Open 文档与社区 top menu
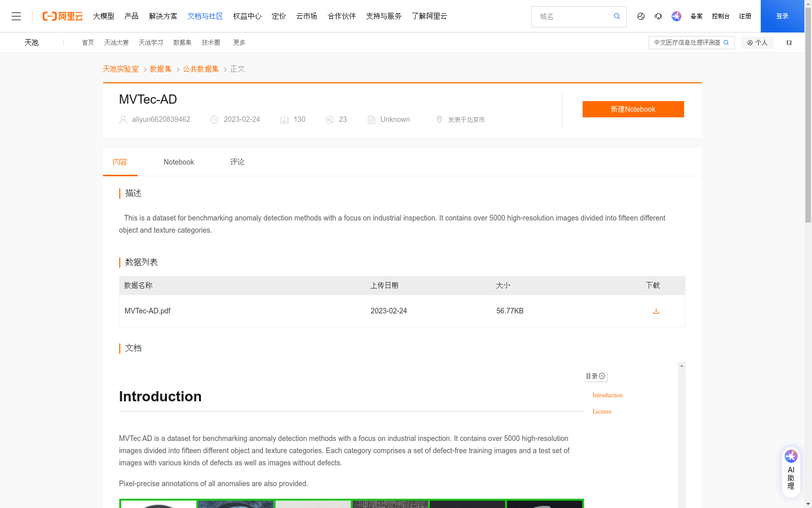 [x=205, y=16]
